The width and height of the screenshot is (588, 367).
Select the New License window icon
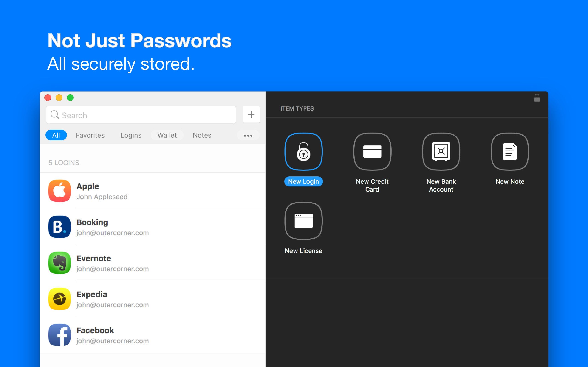pos(303,221)
